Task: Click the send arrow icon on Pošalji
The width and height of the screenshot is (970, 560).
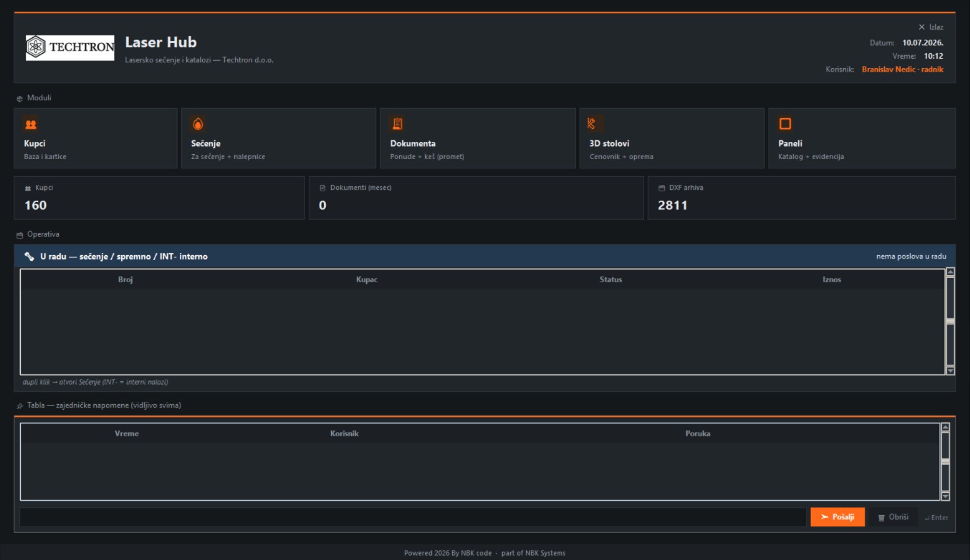Action: point(824,517)
